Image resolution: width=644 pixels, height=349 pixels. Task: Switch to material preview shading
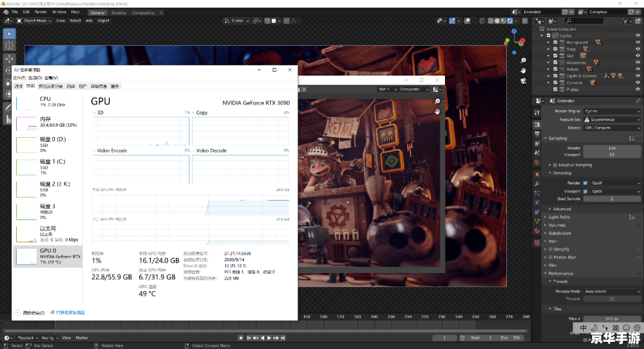(x=503, y=20)
